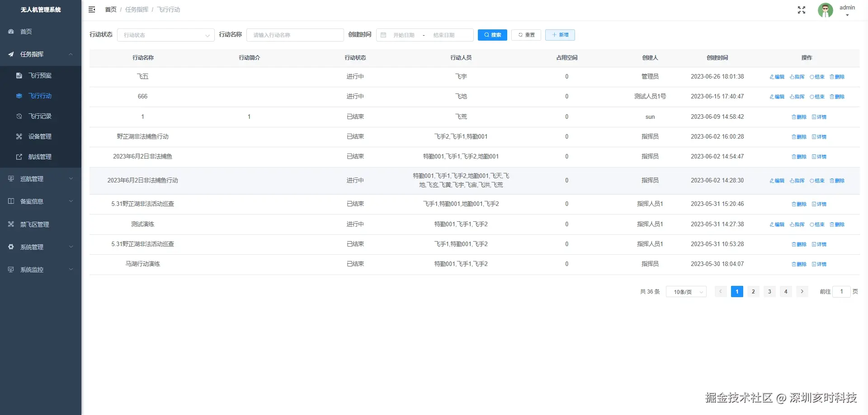This screenshot has width=868, height=415.
Task: Click the 开始日期 date field
Action: [x=404, y=35]
